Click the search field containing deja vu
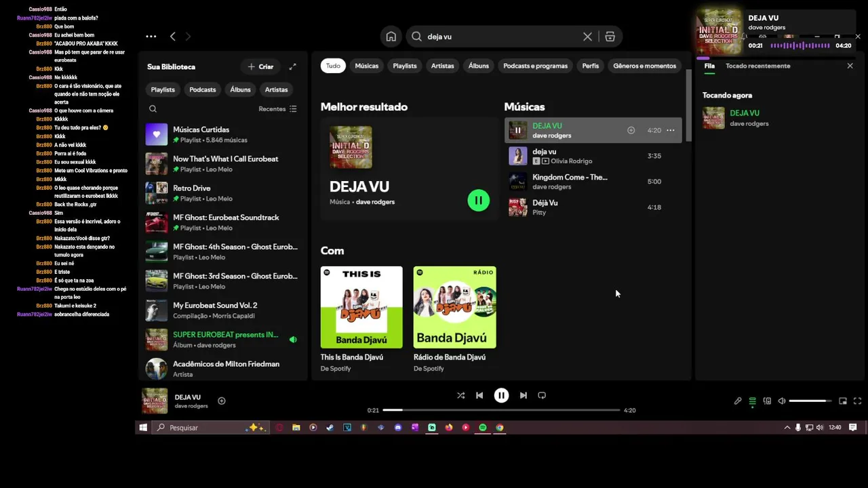The image size is (868, 488). tap(502, 37)
